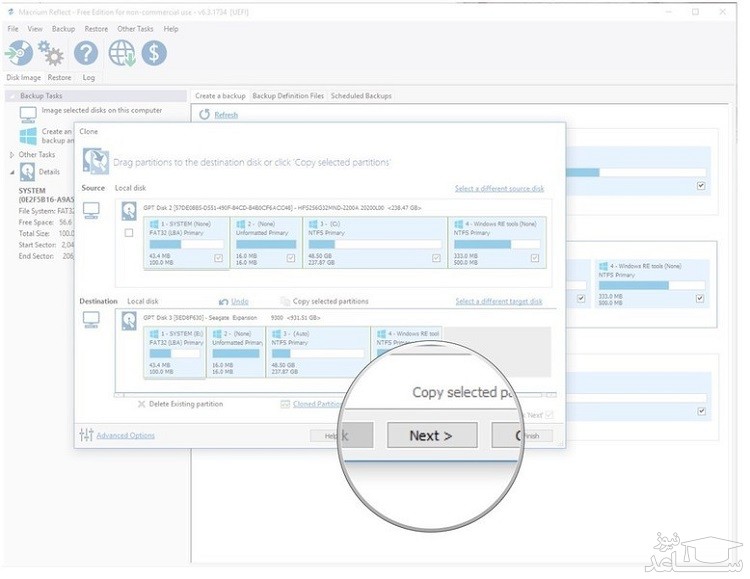Collapse the Details section in sidebar
Viewport: 750px width, 579px height.
(12, 172)
